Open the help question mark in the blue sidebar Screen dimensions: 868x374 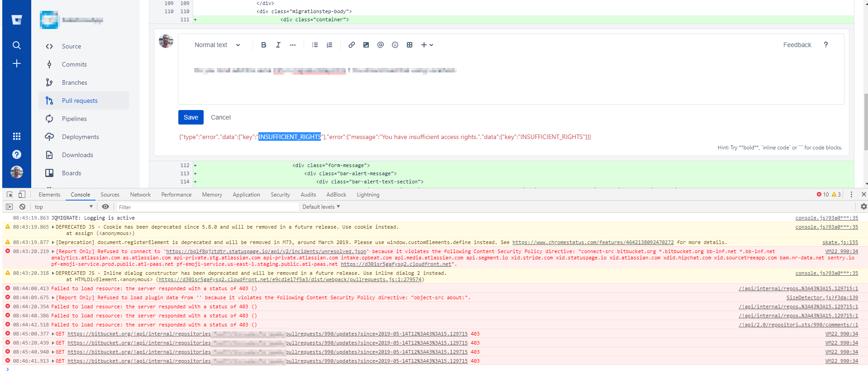click(x=17, y=155)
